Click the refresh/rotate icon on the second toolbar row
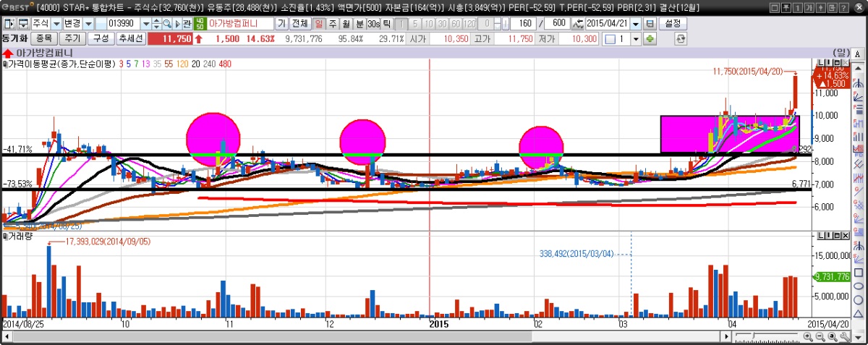Screen dimensions: 868x345 (x=680, y=39)
